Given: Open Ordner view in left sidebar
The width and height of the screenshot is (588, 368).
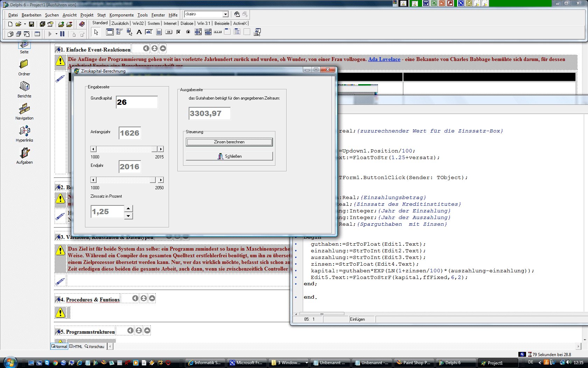Looking at the screenshot, I should (x=24, y=68).
